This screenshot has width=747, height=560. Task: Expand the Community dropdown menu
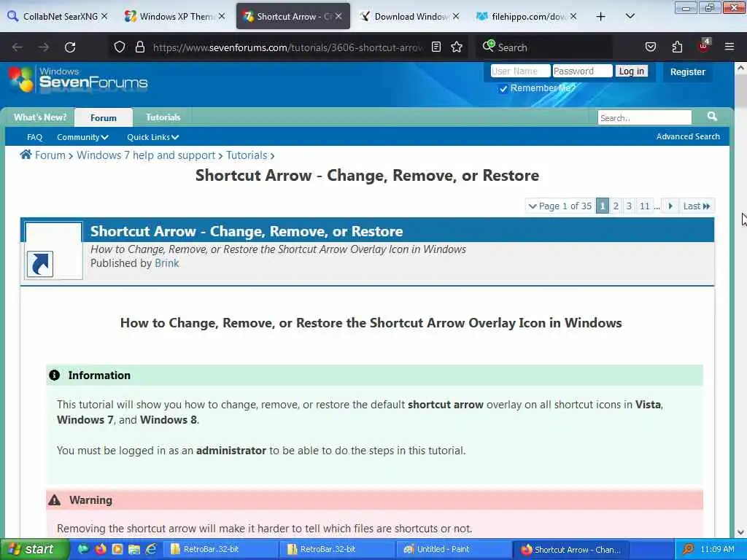coord(82,137)
